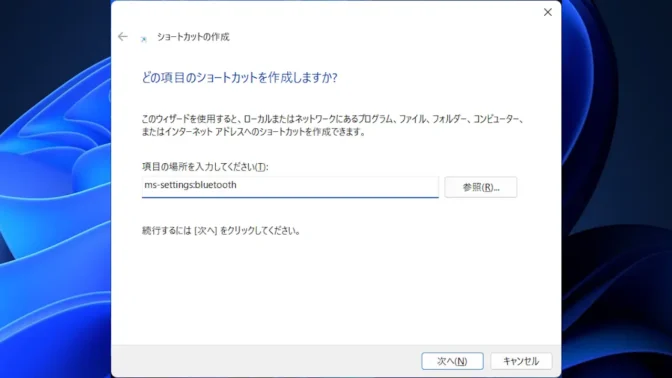Click the text 続行するには [次へ] をクリックしてください。
Viewport: 672px width, 378px height.
tap(221, 231)
